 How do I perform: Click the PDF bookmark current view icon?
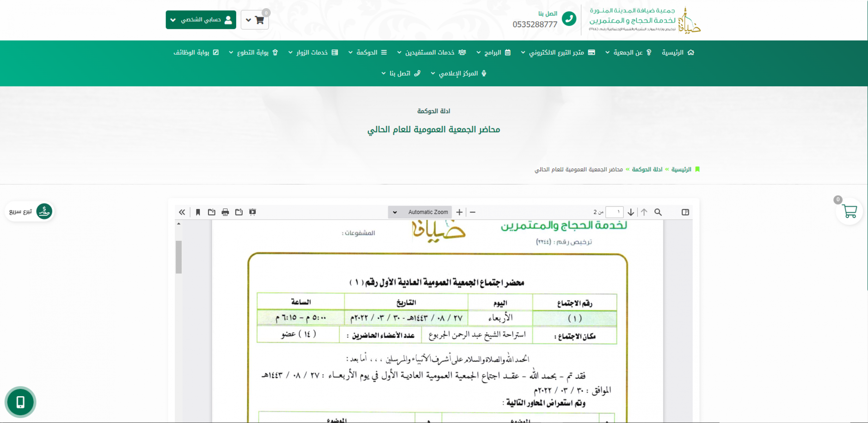coord(198,212)
